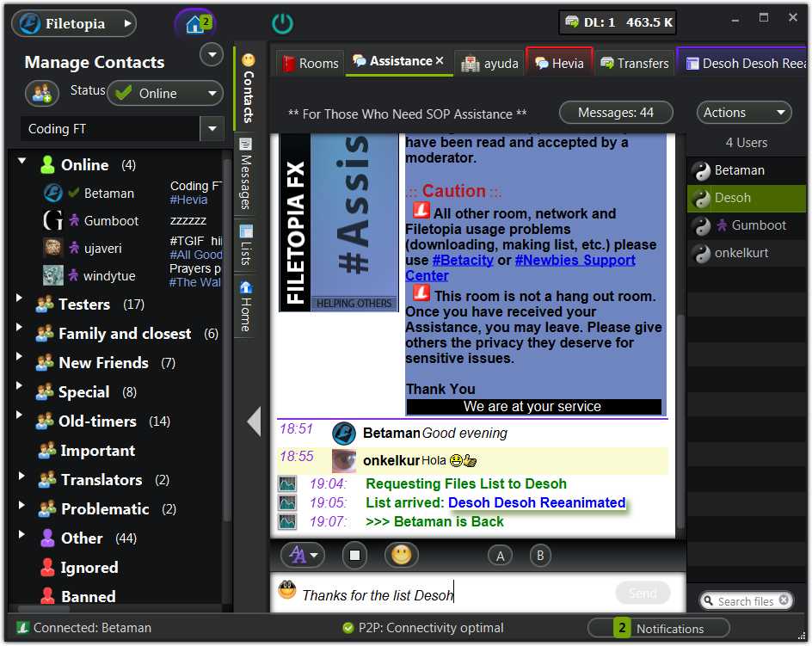Clear the Search files field
The width and height of the screenshot is (812, 646).
click(784, 600)
